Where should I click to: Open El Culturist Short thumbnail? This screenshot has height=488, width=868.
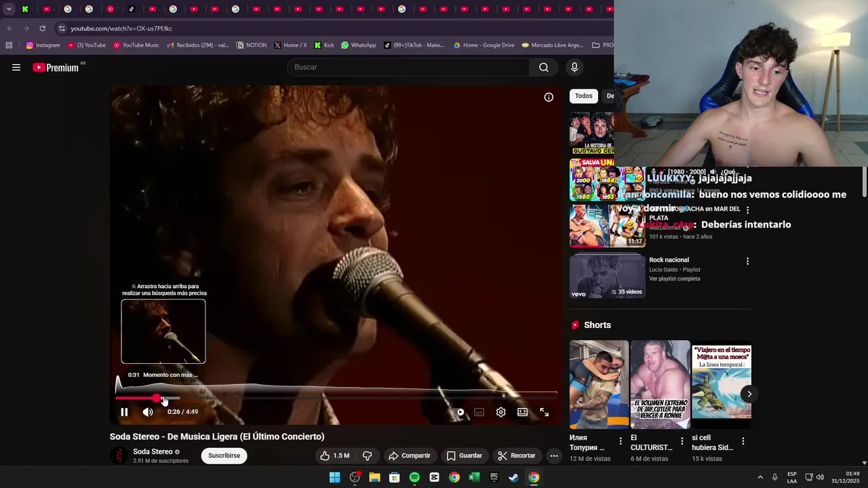click(x=660, y=384)
